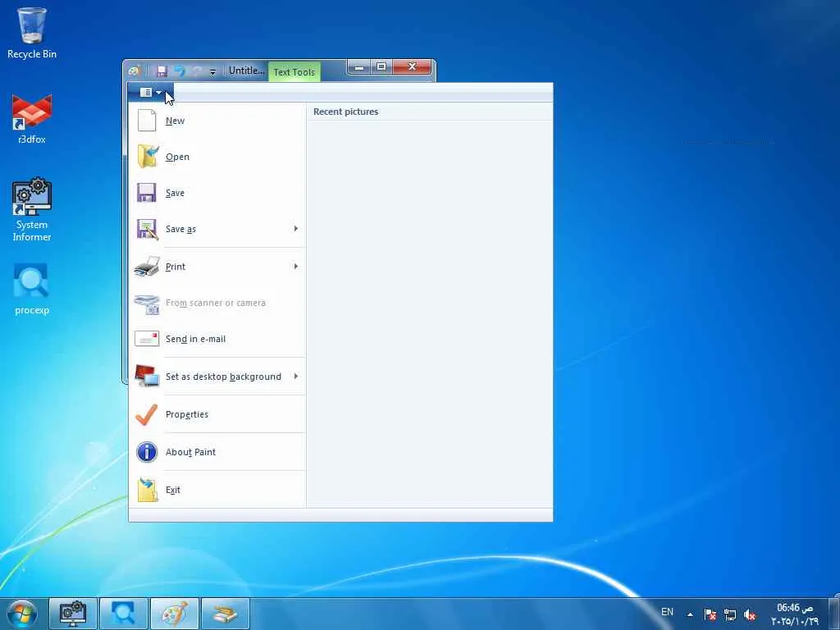Viewport: 840px width, 630px height.
Task: Switch to the Text Tools tab
Action: point(294,72)
